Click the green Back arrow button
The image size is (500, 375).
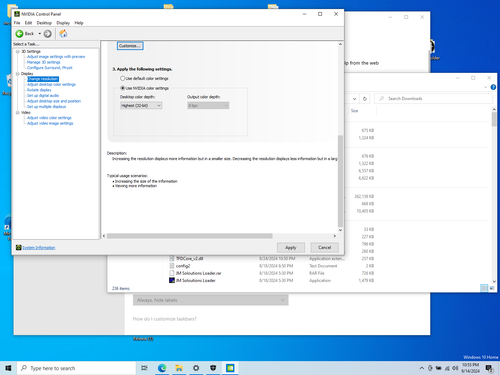19,34
